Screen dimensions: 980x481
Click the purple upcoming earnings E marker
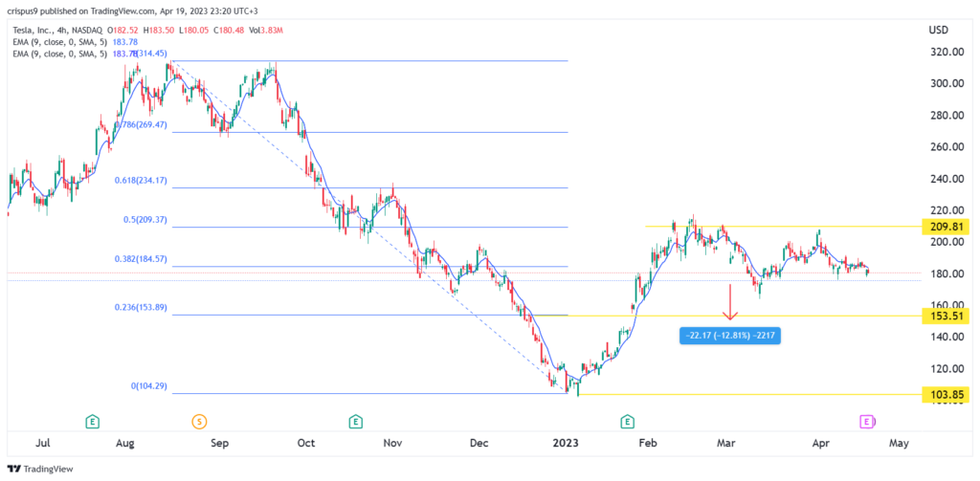tap(866, 423)
